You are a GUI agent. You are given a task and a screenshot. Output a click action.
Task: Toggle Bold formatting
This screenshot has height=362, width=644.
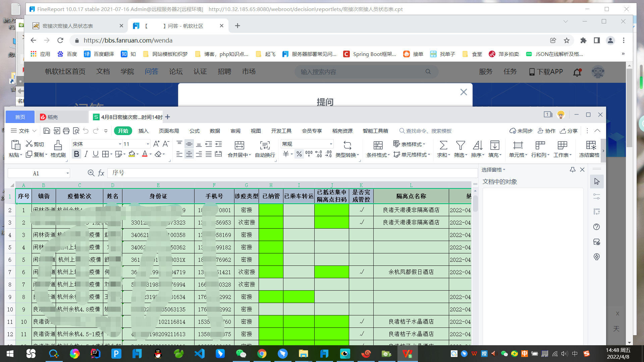click(76, 154)
